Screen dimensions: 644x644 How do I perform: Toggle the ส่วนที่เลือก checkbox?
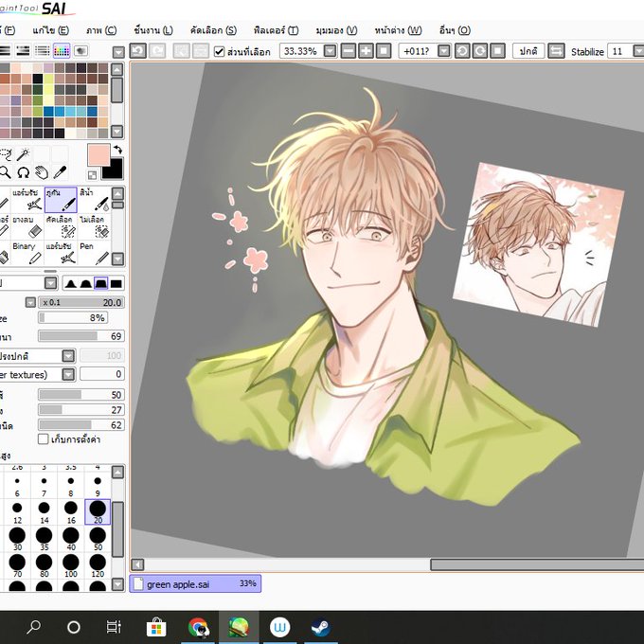coord(220,52)
